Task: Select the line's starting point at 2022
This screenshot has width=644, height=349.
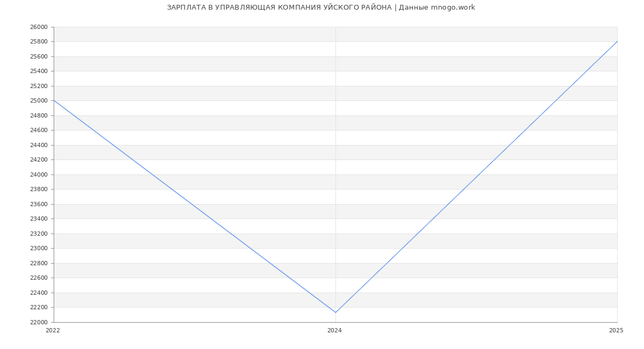Action: 54,100
